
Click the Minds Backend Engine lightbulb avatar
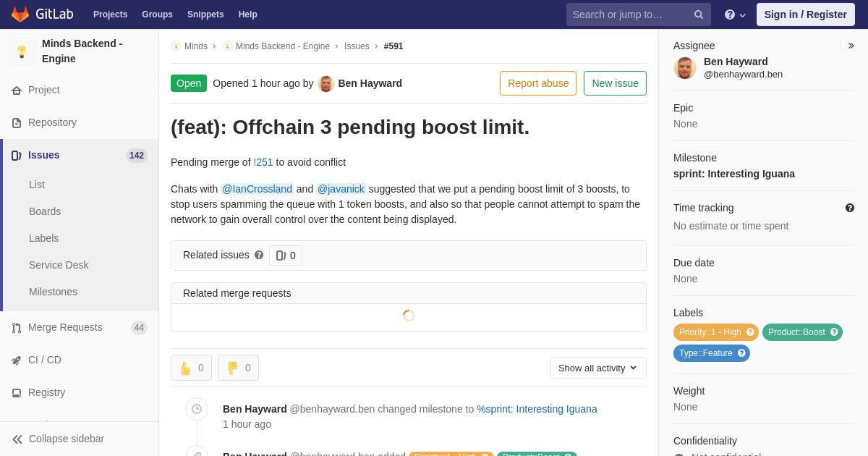(x=22, y=51)
